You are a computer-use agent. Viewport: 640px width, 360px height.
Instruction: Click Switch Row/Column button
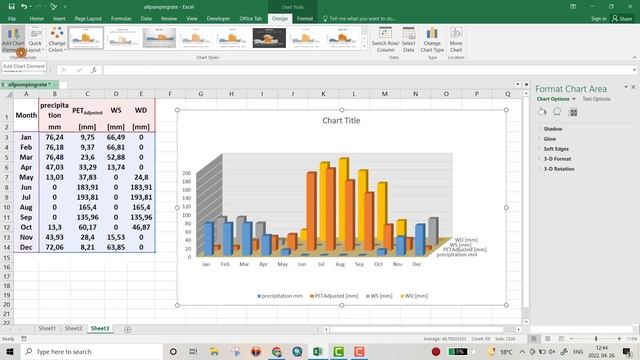click(385, 40)
